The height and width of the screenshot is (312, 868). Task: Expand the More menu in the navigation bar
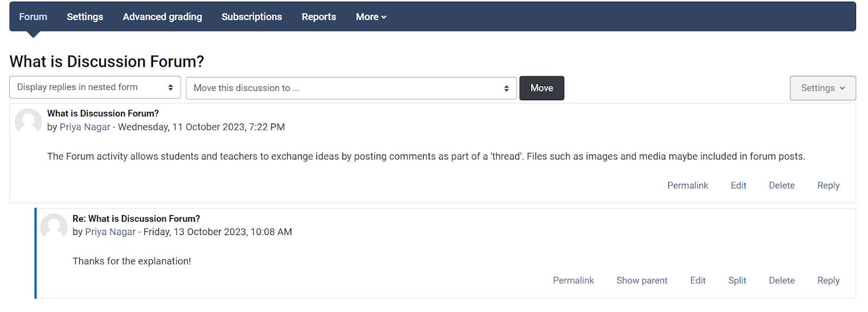[x=371, y=17]
